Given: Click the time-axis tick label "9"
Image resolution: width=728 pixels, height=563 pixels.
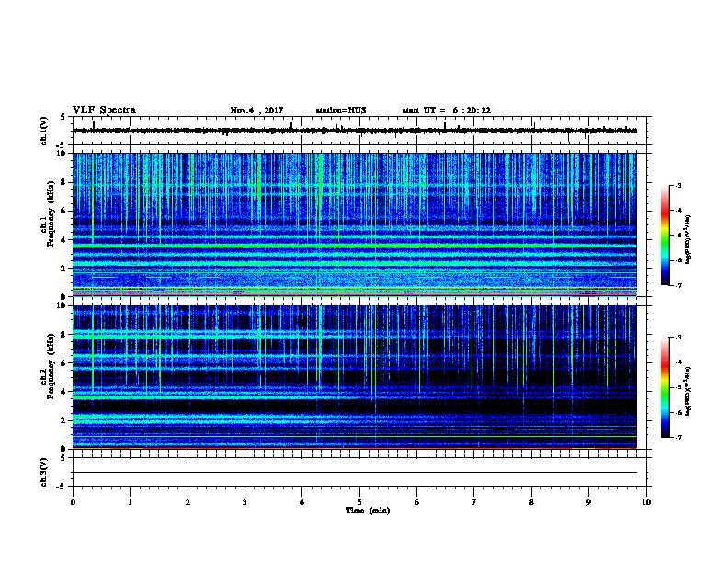Looking at the screenshot, I should pos(588,502).
